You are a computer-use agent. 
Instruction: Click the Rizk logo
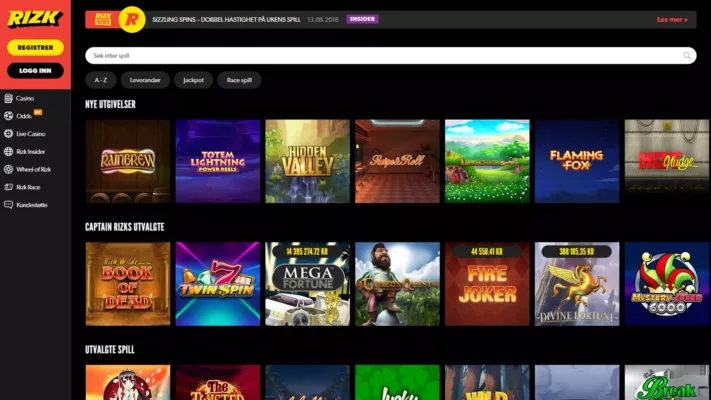(35, 19)
